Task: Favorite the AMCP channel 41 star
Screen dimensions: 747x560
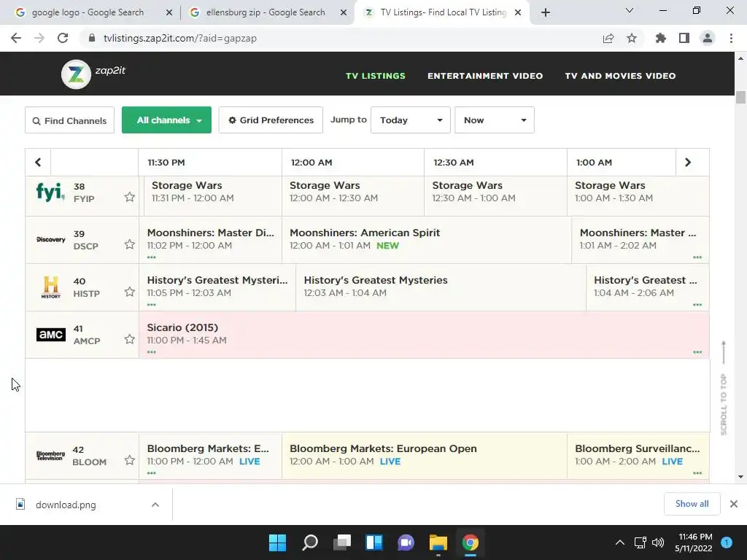Action: tap(130, 339)
